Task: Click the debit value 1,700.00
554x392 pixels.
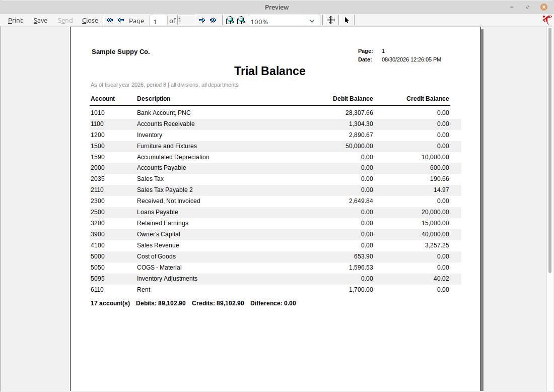Action: (361, 290)
